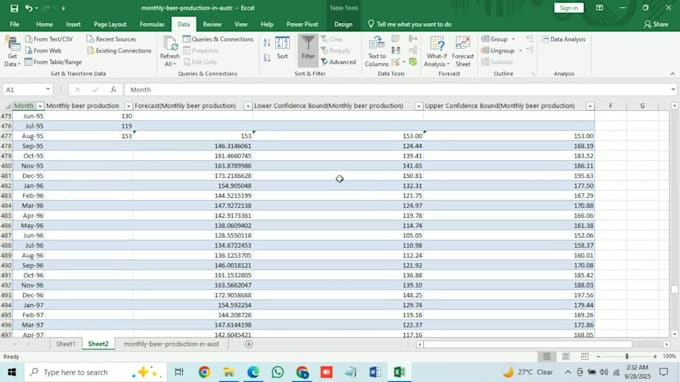Share the workbook

click(656, 24)
